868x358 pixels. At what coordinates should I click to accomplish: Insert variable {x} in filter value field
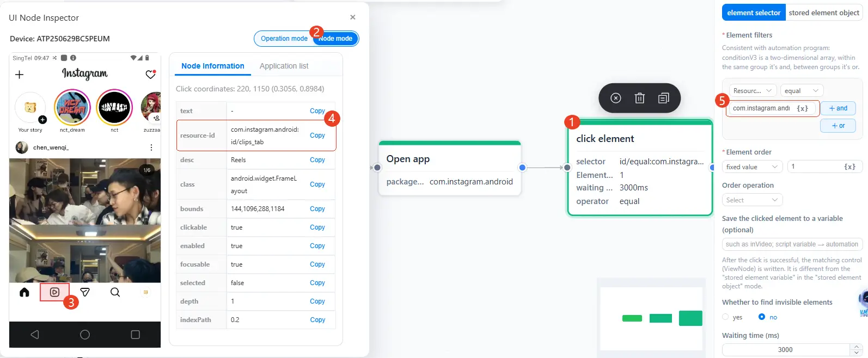pos(803,108)
